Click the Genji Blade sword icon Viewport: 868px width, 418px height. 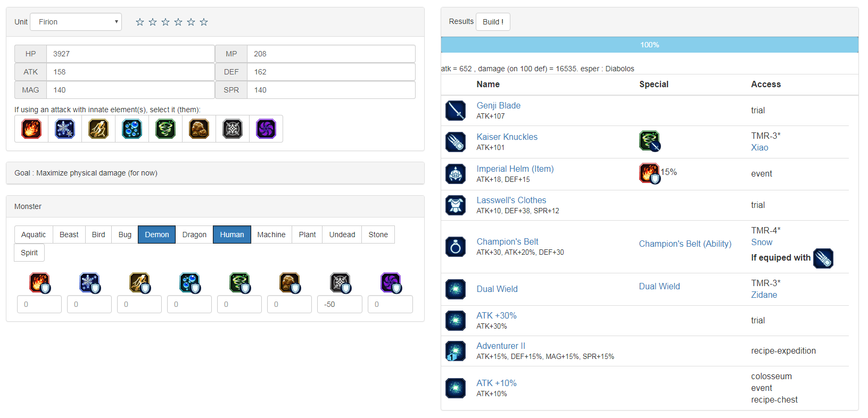[456, 111]
